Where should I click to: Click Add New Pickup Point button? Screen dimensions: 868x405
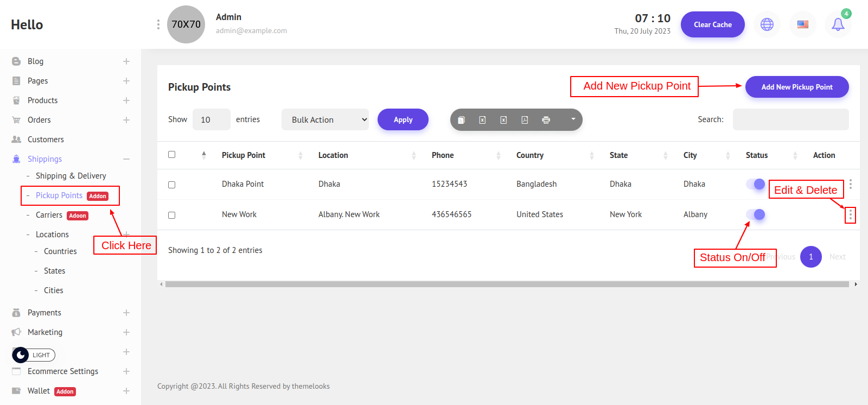[x=796, y=87]
